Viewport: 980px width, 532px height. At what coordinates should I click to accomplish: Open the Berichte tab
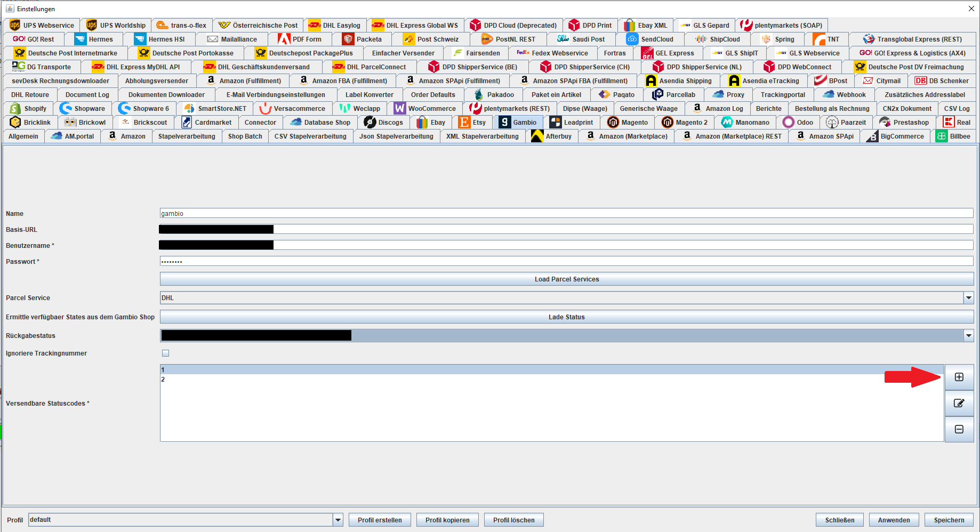(x=768, y=108)
